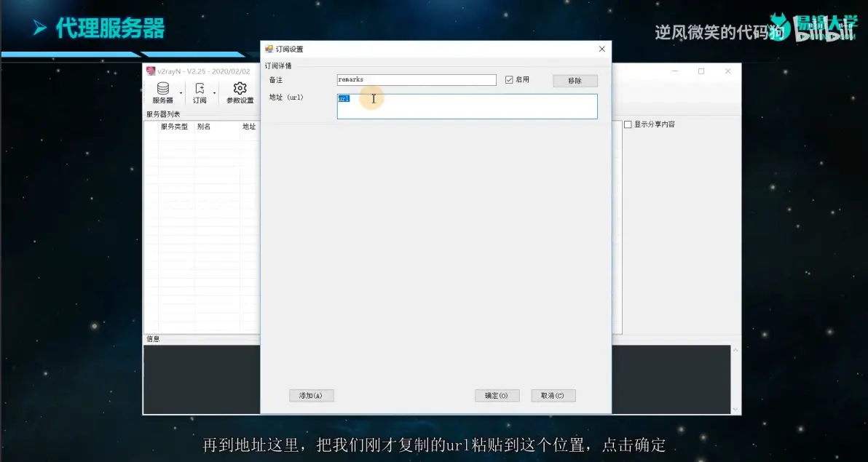
Task: Click the 服务类型 column header
Action: pos(174,127)
